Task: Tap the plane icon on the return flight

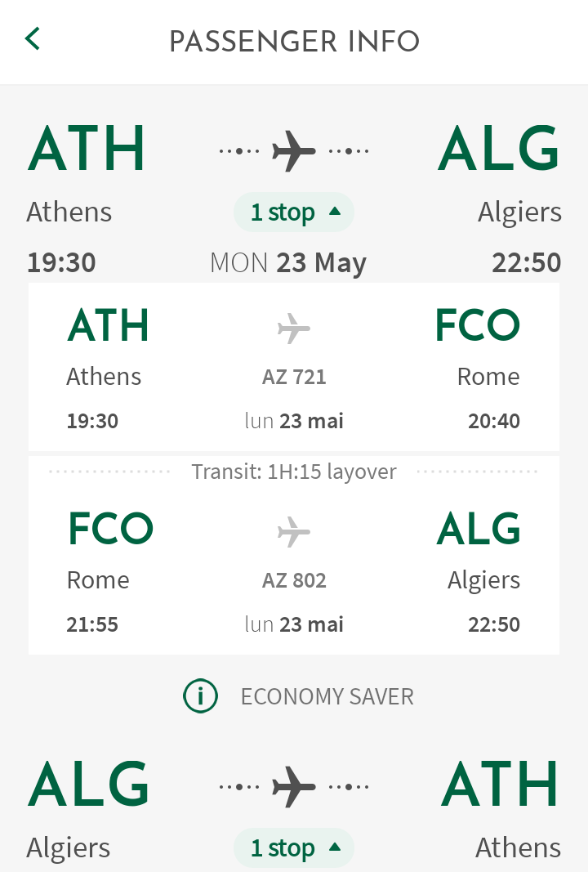Action: pyautogui.click(x=293, y=786)
